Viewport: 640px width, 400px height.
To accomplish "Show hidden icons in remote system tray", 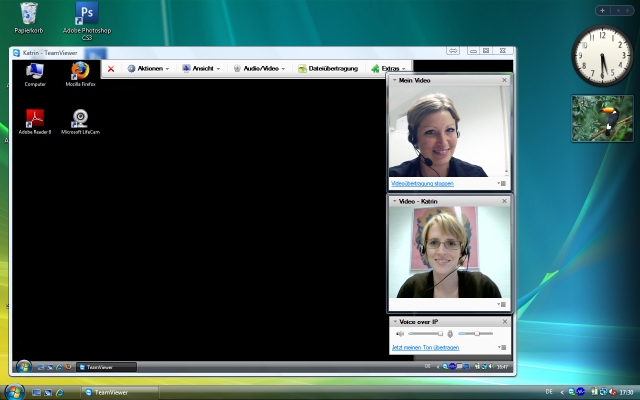I will click(438, 367).
